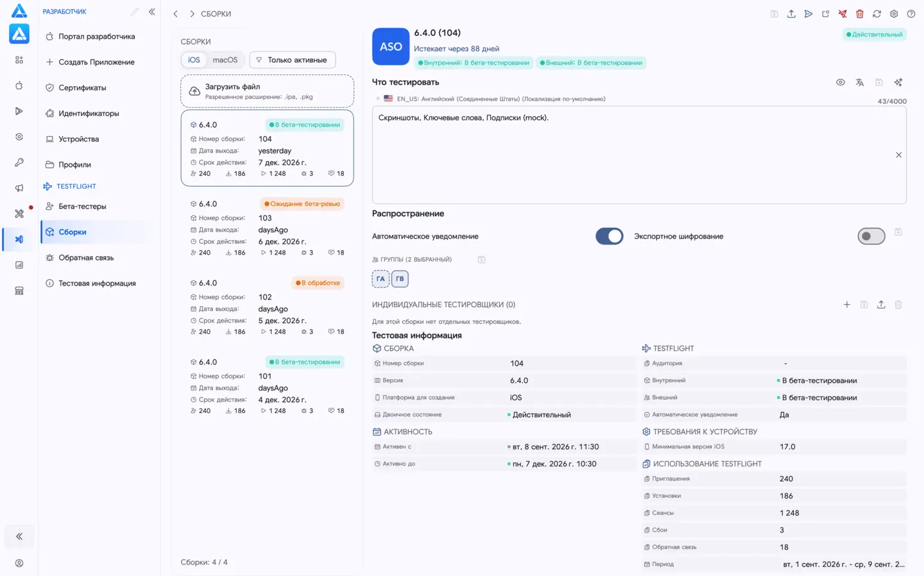Screen dimensions: 924x576
Task: Click the Google Play triangle icon in left rail
Action: (19, 111)
